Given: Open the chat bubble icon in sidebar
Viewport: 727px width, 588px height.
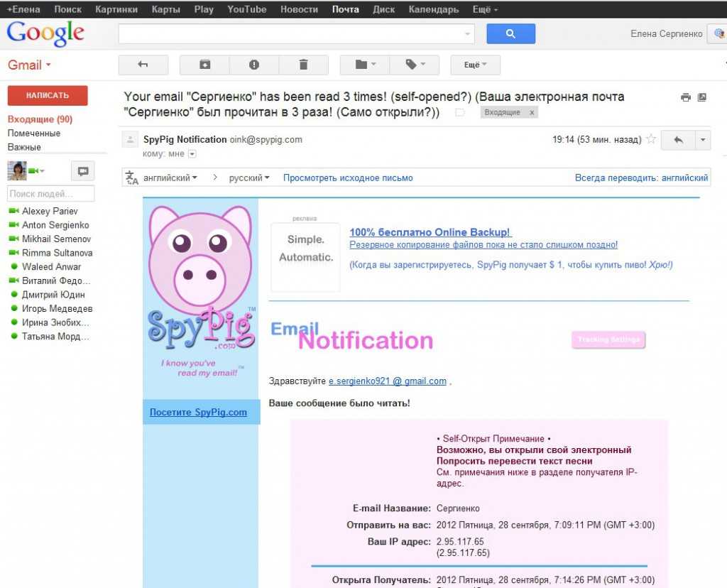Looking at the screenshot, I should (83, 171).
